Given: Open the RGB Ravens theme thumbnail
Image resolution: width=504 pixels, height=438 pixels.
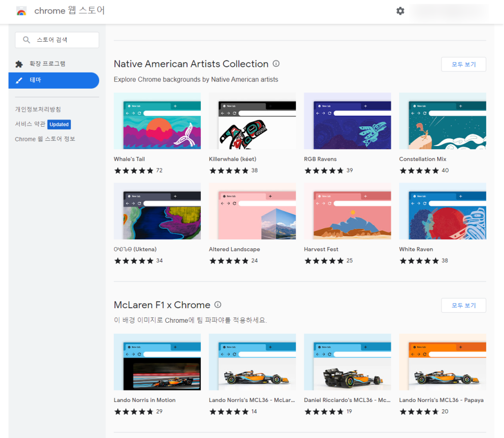Looking at the screenshot, I should point(347,121).
